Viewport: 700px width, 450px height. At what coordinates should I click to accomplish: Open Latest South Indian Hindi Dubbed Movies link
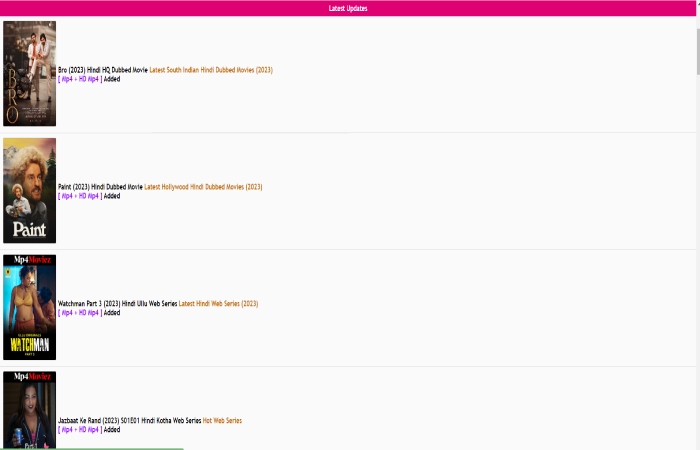211,70
